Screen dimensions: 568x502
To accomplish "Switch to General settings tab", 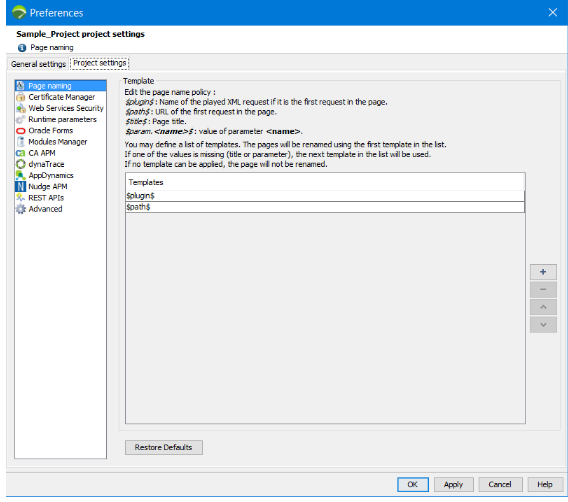I will [x=38, y=64].
